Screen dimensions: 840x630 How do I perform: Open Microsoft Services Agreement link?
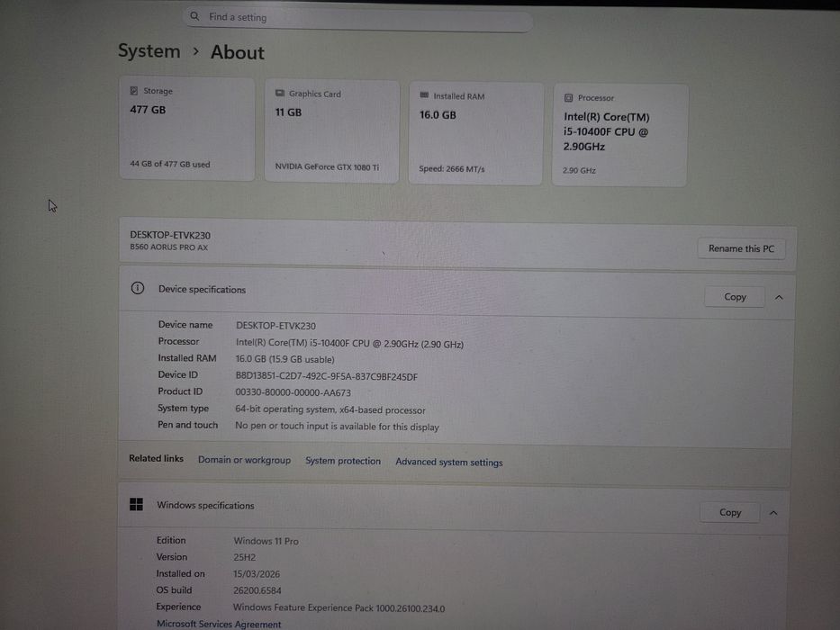219,624
